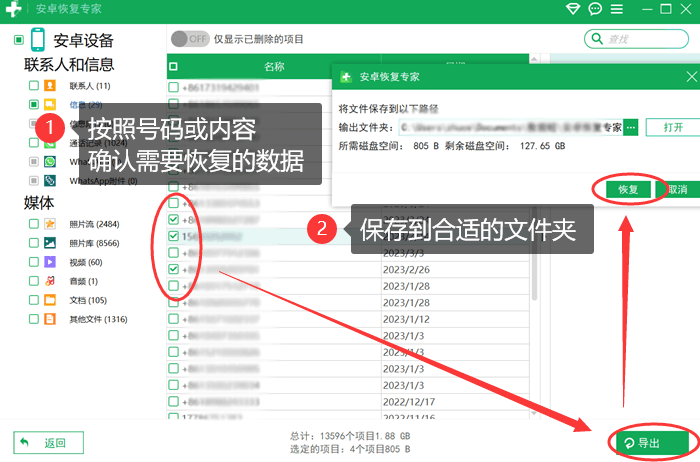Check the row checkbox dated 2022/12/17

[174, 401]
